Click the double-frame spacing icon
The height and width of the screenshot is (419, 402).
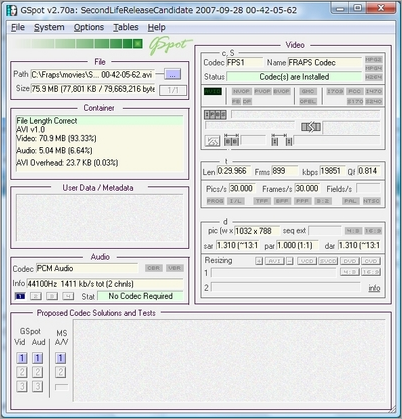(231, 141)
